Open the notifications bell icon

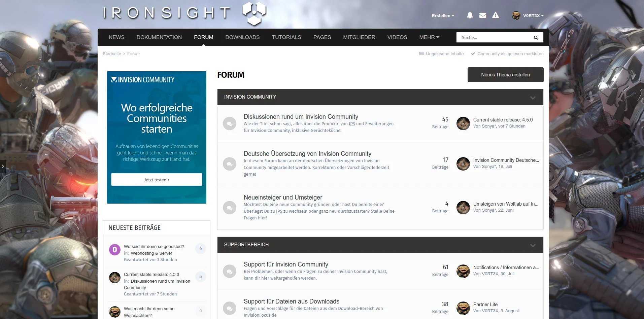click(x=470, y=15)
